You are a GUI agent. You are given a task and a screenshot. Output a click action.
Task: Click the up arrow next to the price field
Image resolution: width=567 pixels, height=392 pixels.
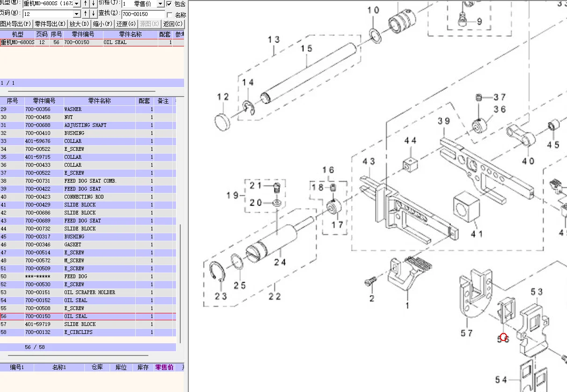86,4
